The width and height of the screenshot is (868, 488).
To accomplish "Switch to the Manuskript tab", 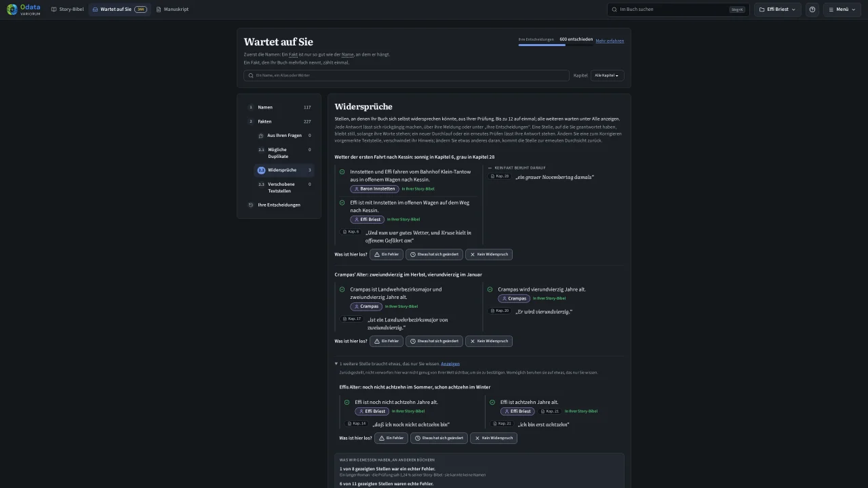I will [172, 9].
